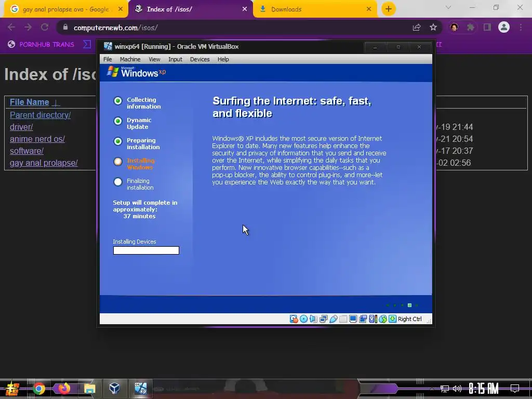Click the Chrome back arrow
The height and width of the screenshot is (399, 532).
(x=11, y=27)
